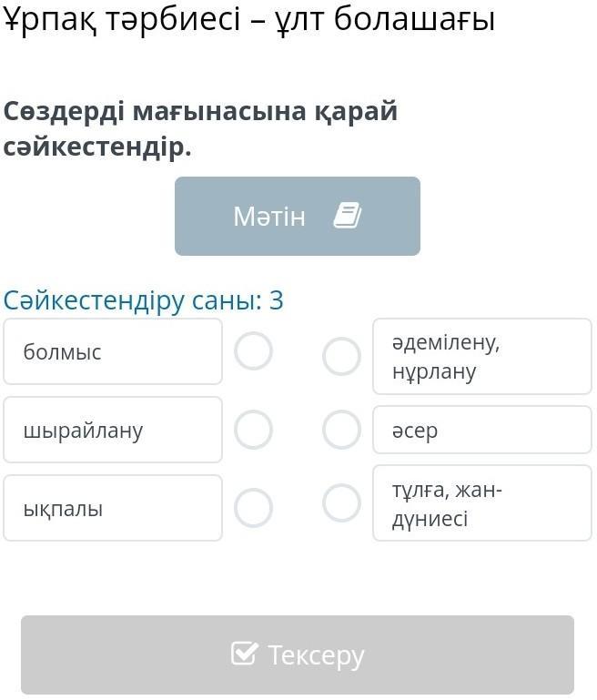The width and height of the screenshot is (597, 700).
Task: Select the radio circle next to болмыс
Action: 253,351
